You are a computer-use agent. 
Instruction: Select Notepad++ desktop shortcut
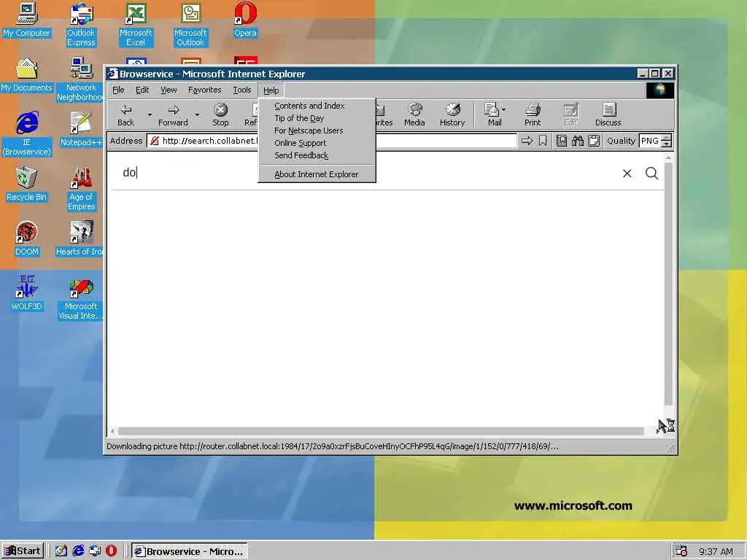[81, 129]
